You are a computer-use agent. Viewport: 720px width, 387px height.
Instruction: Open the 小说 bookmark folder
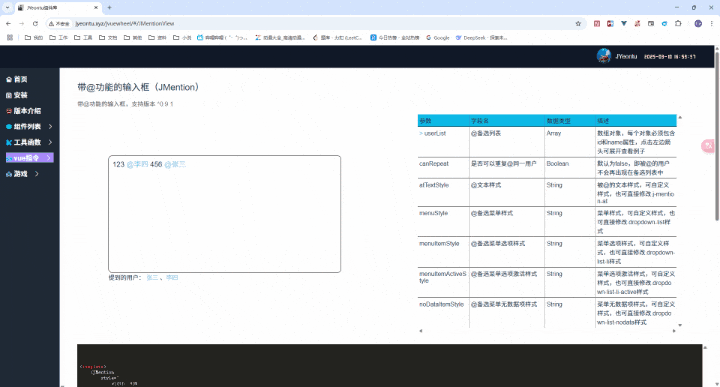pyautogui.click(x=182, y=38)
